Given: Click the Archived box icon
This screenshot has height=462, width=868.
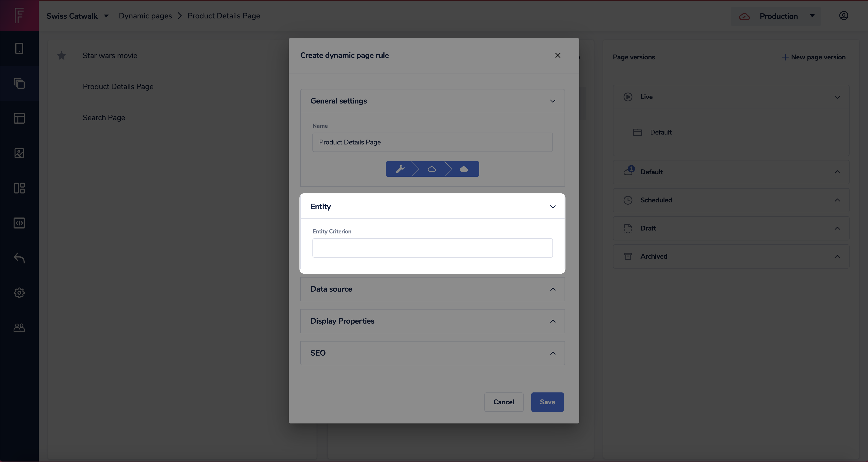Looking at the screenshot, I should pyautogui.click(x=628, y=256).
